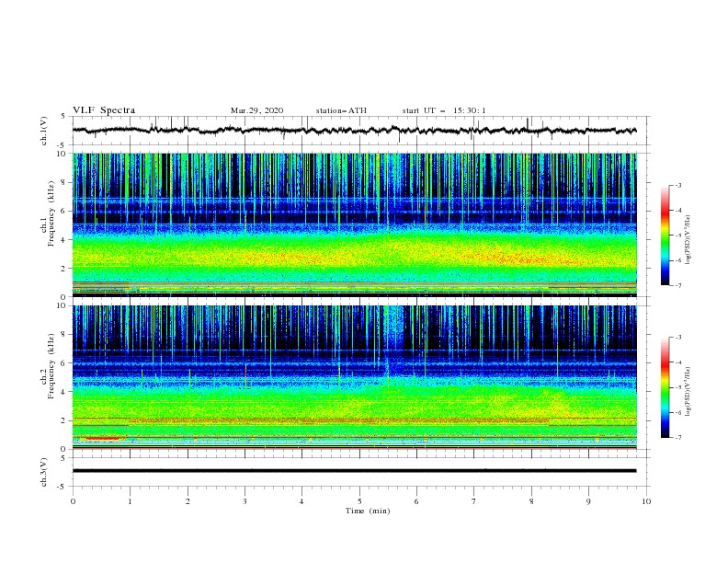Click the time axis tick label '8'
This screenshot has width=728, height=563.
pyautogui.click(x=531, y=501)
